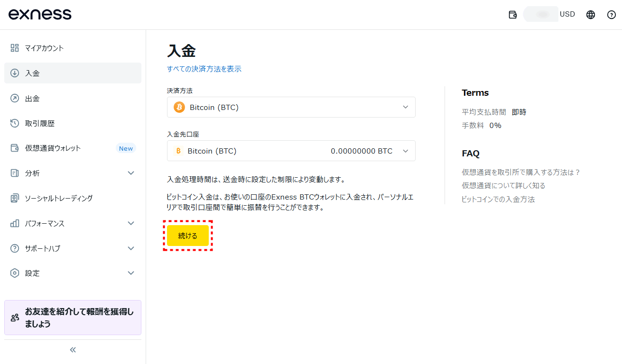
Task: Click the USD currency label in header
Action: (x=567, y=14)
